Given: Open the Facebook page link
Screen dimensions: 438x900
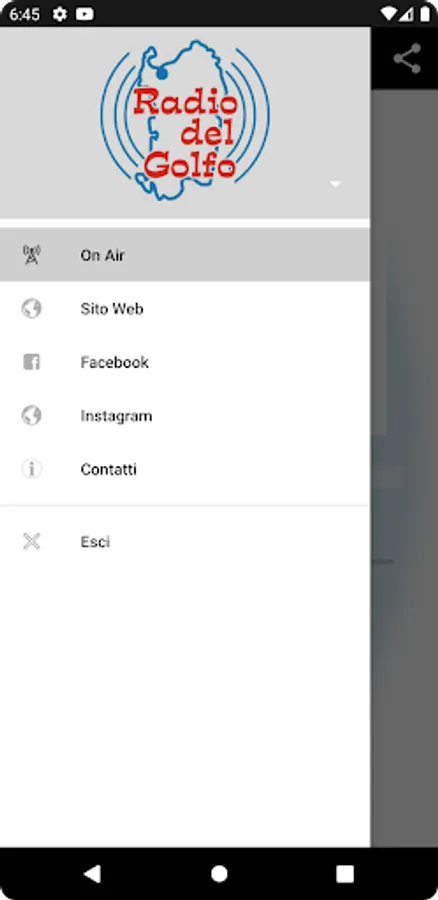Looking at the screenshot, I should 185,362.
